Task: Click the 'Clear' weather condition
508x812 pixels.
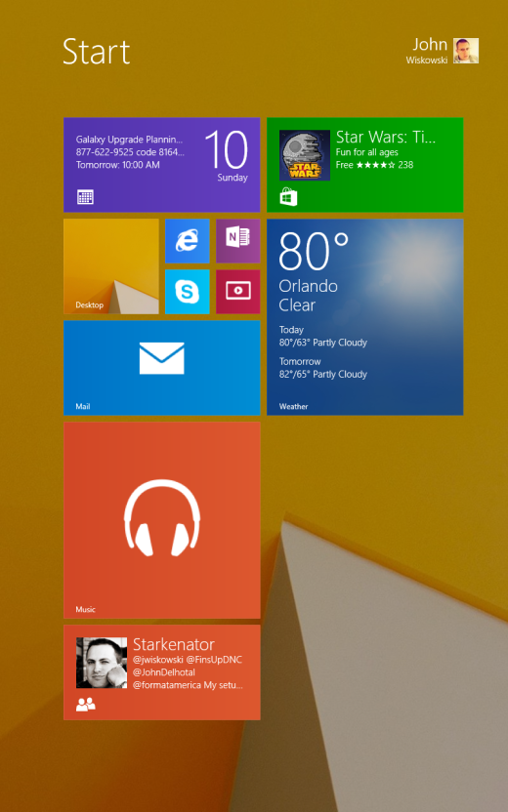Action: pyautogui.click(x=297, y=305)
